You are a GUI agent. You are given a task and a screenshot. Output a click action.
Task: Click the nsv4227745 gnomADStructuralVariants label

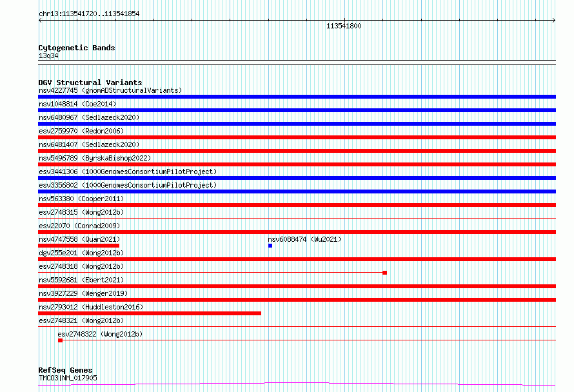110,90
